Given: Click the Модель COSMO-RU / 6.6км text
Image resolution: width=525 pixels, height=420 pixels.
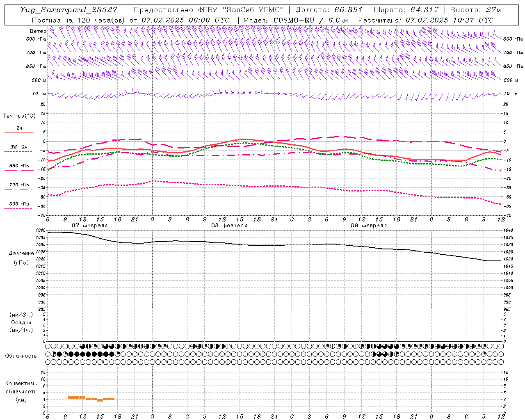Looking at the screenshot, I should (295, 20).
